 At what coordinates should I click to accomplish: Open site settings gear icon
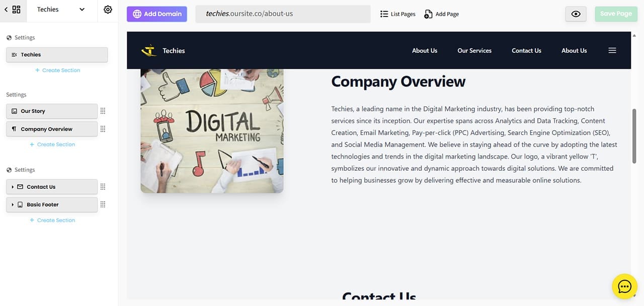tap(108, 10)
